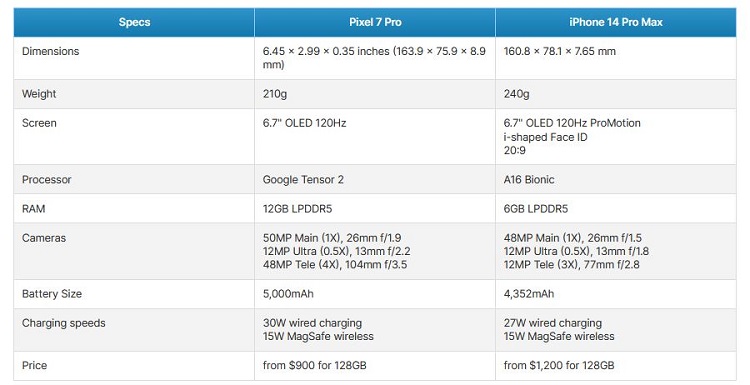Click the Processor row label
750x385 pixels.
click(x=46, y=179)
